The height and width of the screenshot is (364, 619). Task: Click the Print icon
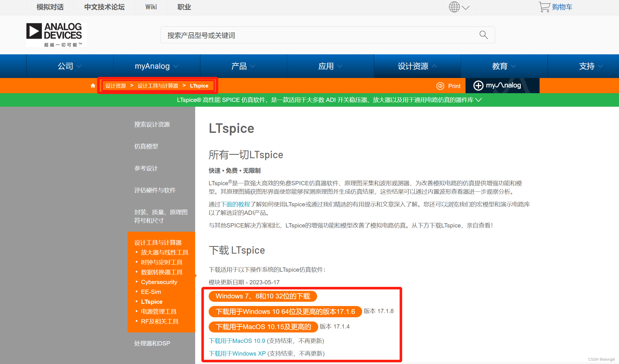[440, 86]
